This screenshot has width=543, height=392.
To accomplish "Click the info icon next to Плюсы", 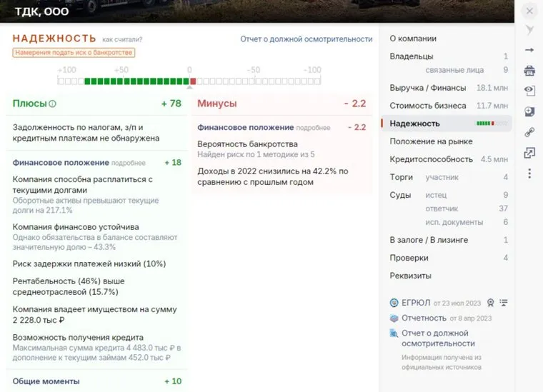I will click(x=53, y=104).
